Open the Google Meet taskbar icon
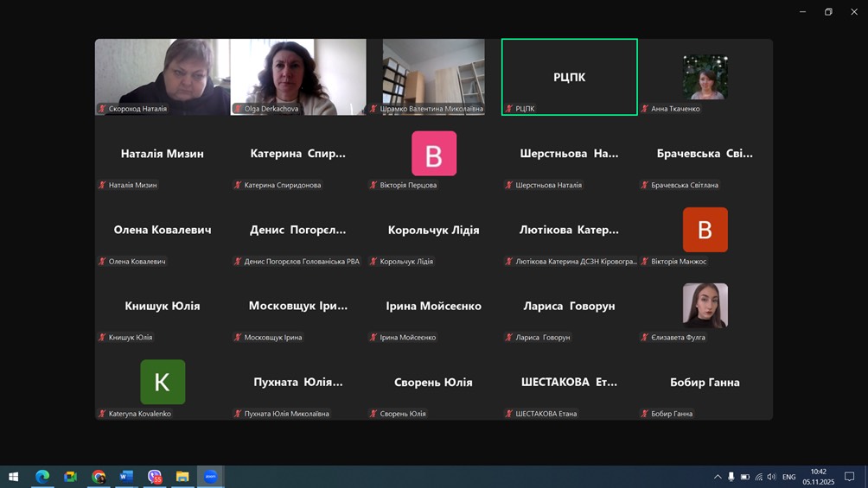Screen dimensions: 868x488 point(71,476)
